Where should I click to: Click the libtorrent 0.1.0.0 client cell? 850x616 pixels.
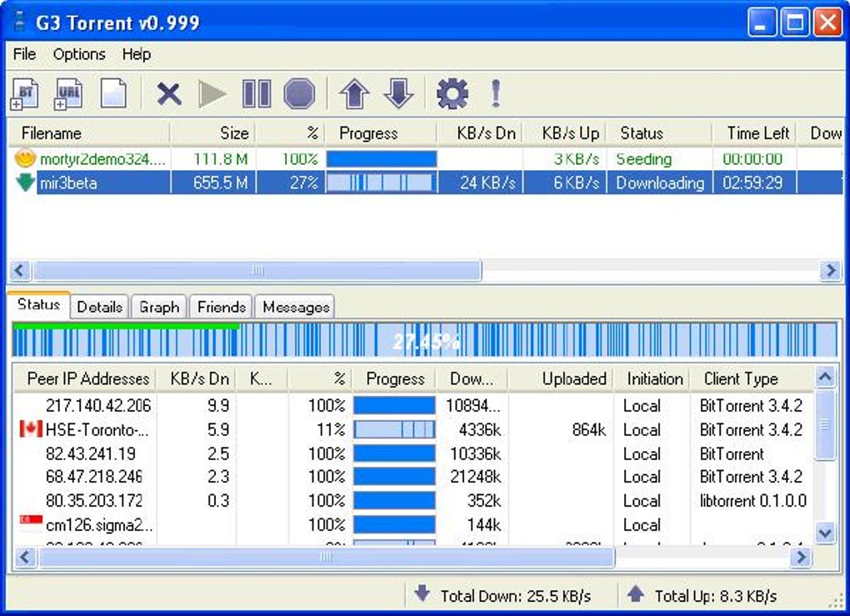click(x=752, y=500)
